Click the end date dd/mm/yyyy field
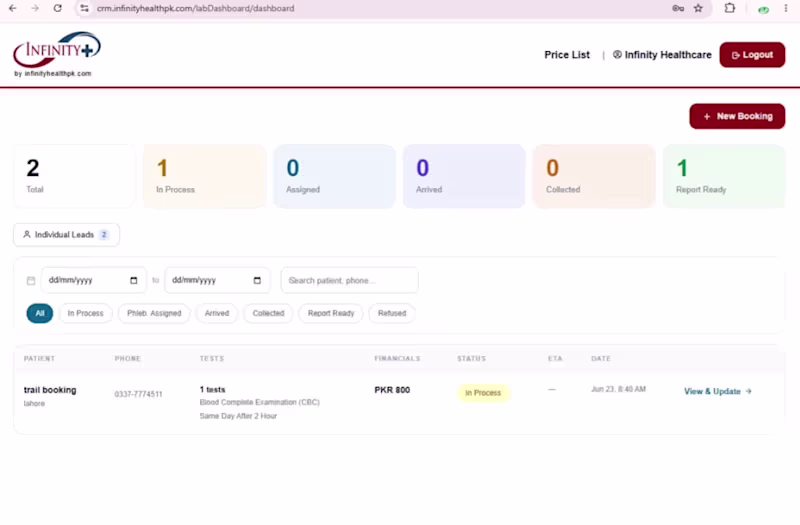 [217, 280]
